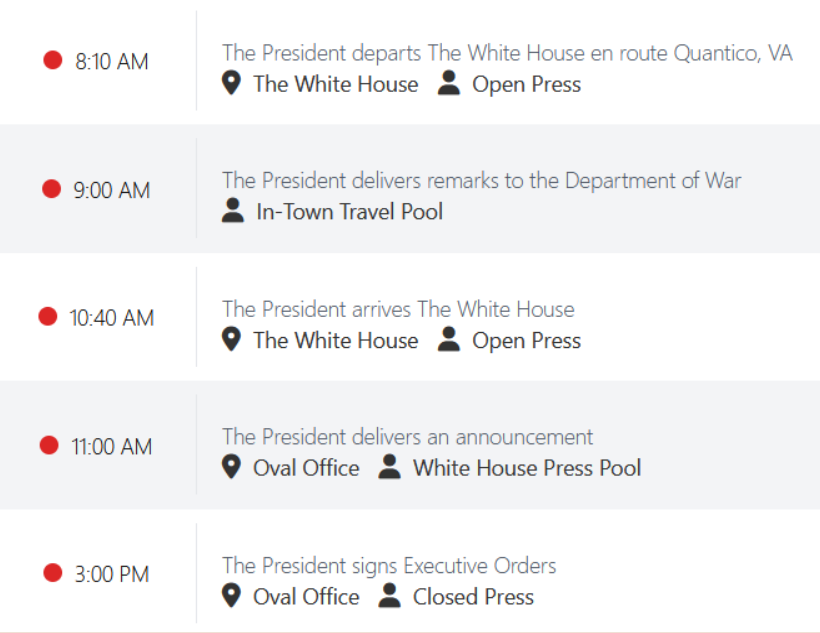Open the Department of War remarks event
The width and height of the screenshot is (820, 633).
pyautogui.click(x=481, y=181)
